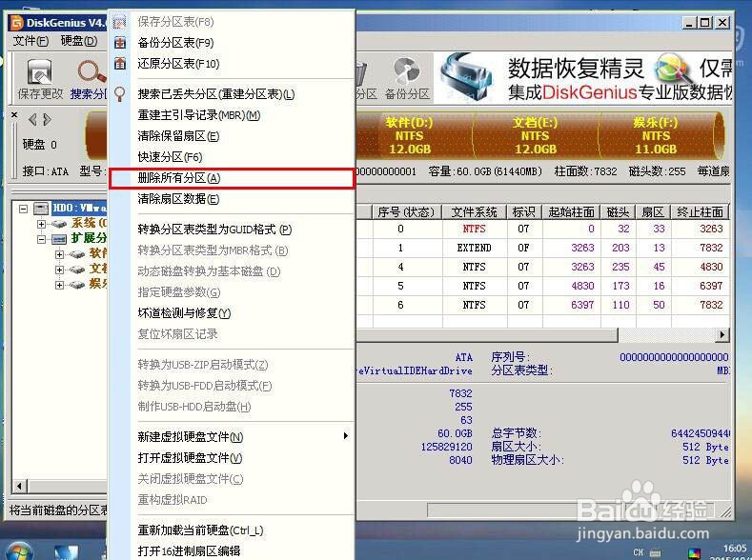Click the taskbar clock showing 16:05
The image size is (752, 560).
[734, 549]
